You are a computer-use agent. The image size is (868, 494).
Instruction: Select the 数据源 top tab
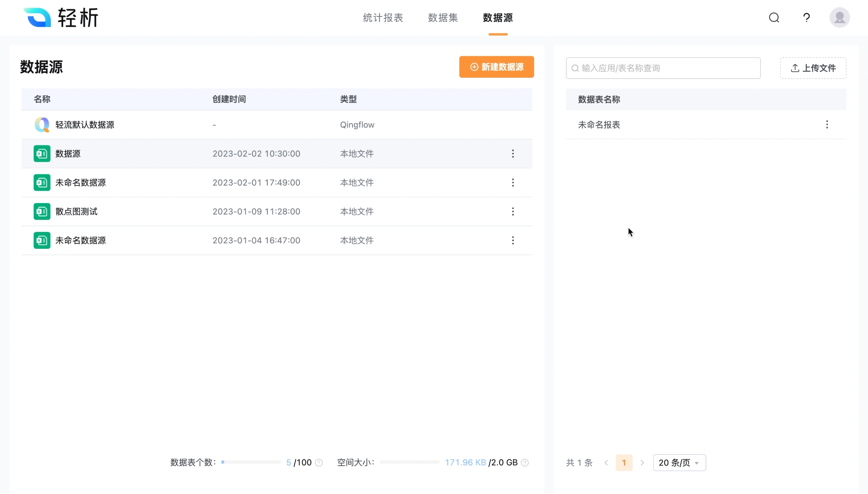click(498, 18)
